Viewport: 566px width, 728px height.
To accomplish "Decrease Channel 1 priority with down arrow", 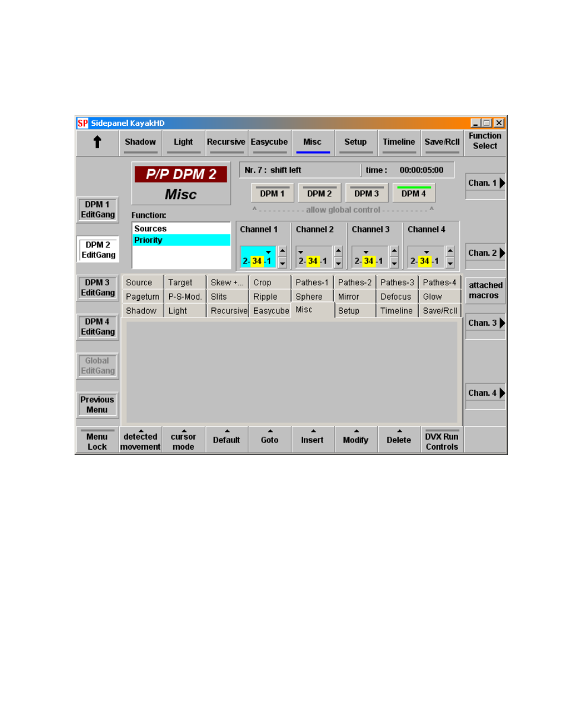I will pyautogui.click(x=282, y=263).
